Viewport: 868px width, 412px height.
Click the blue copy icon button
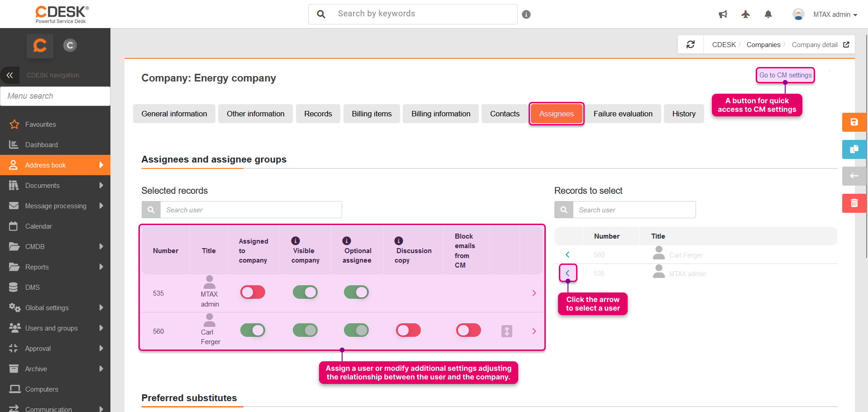[x=854, y=149]
